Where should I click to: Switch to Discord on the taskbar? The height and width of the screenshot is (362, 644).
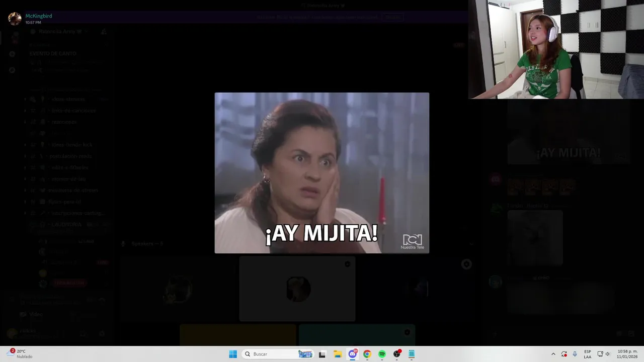click(x=353, y=354)
